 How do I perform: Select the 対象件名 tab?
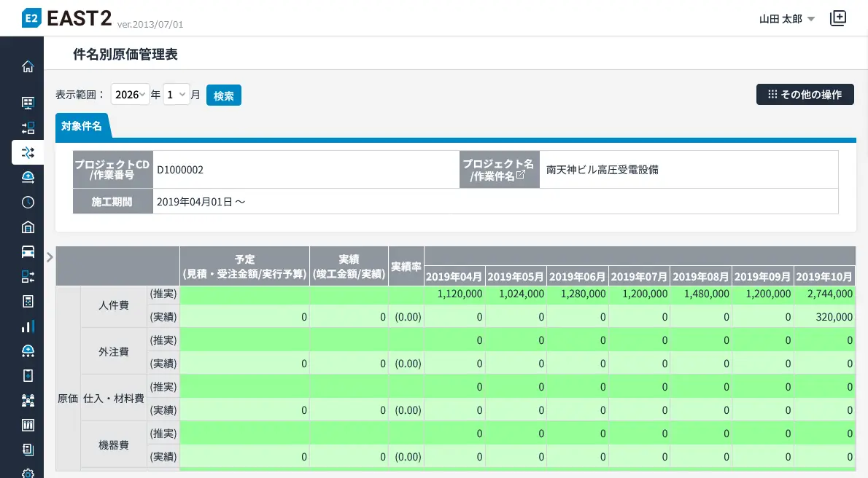click(82, 126)
